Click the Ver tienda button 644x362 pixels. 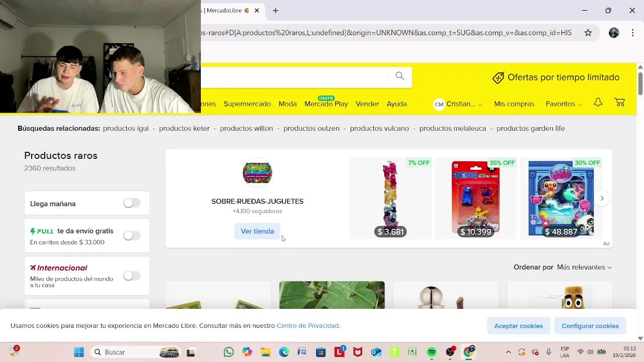click(x=257, y=231)
